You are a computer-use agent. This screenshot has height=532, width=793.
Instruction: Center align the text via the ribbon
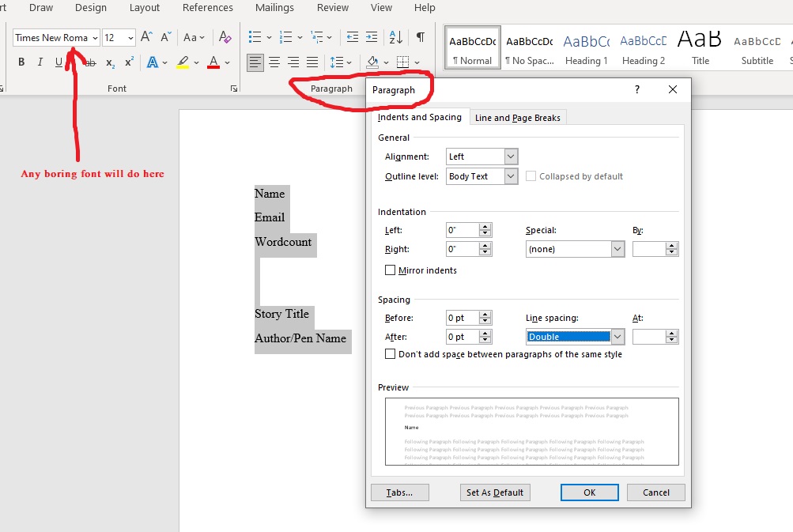pyautogui.click(x=274, y=62)
